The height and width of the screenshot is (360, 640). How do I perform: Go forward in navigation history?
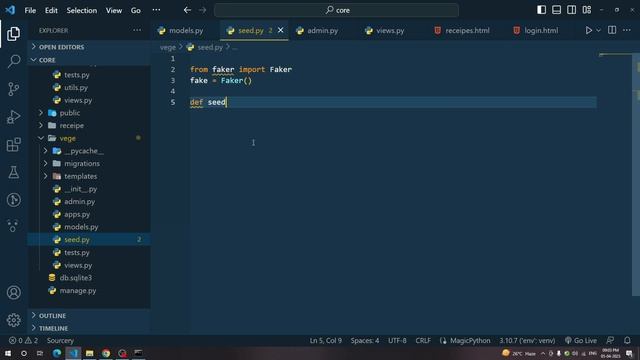(x=202, y=10)
